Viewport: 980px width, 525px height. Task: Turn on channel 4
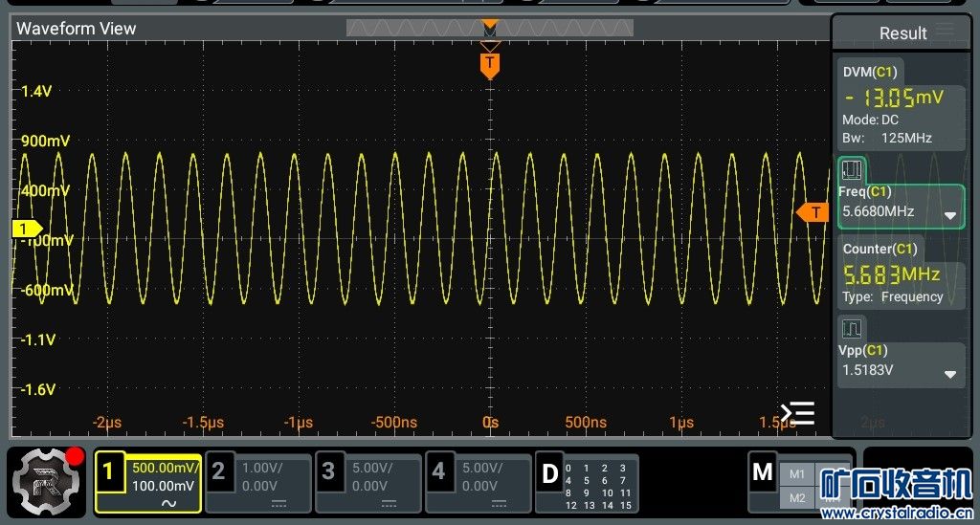[478, 483]
